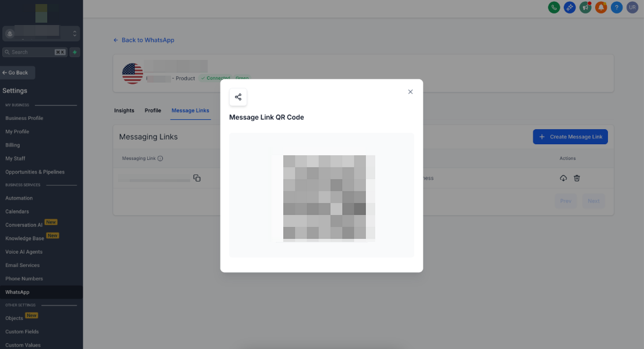Open Custom Fields settings
Image resolution: width=644 pixels, height=349 pixels.
point(22,332)
